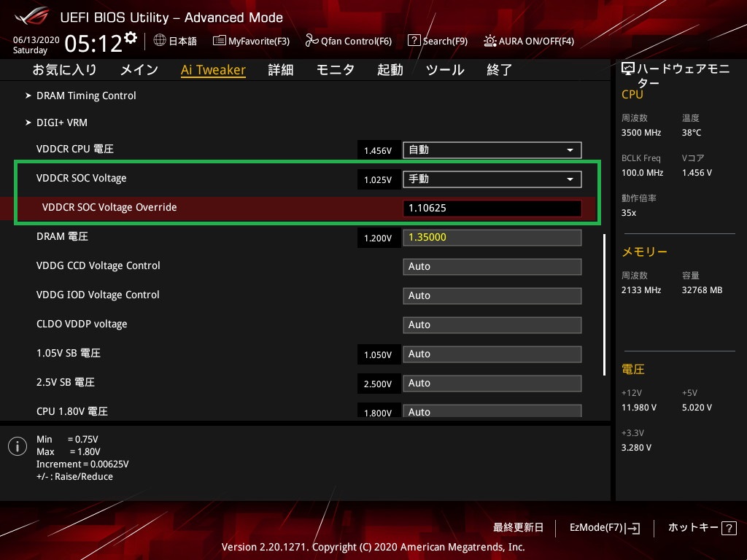The width and height of the screenshot is (747, 560).
Task: Open MyFavorite(F3) menu
Action: pyautogui.click(x=251, y=41)
